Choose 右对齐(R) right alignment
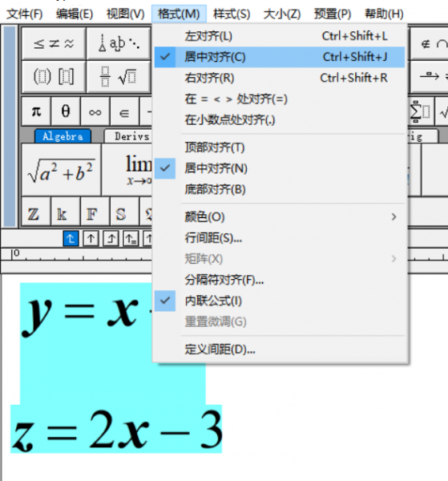This screenshot has height=481, width=448. (280, 78)
